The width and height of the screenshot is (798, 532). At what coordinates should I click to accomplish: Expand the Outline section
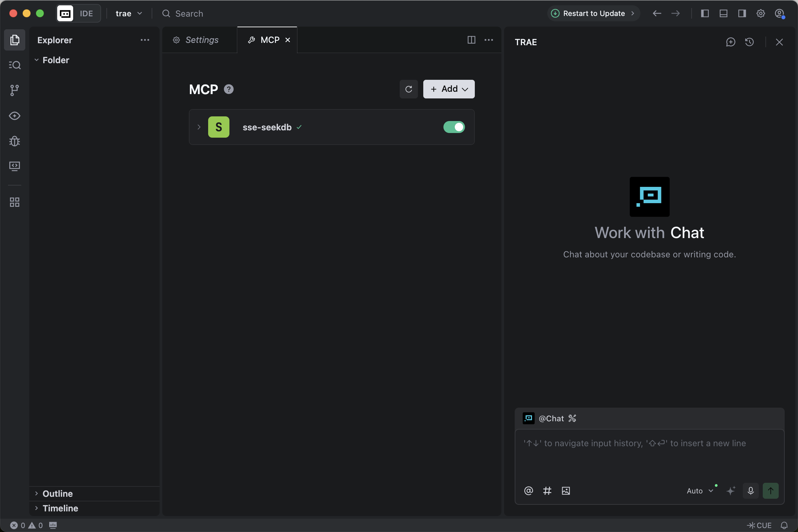58,493
